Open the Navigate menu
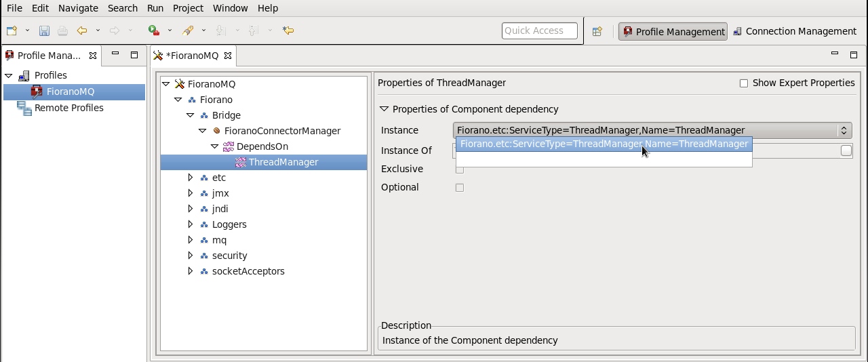868x362 pixels. click(x=78, y=8)
